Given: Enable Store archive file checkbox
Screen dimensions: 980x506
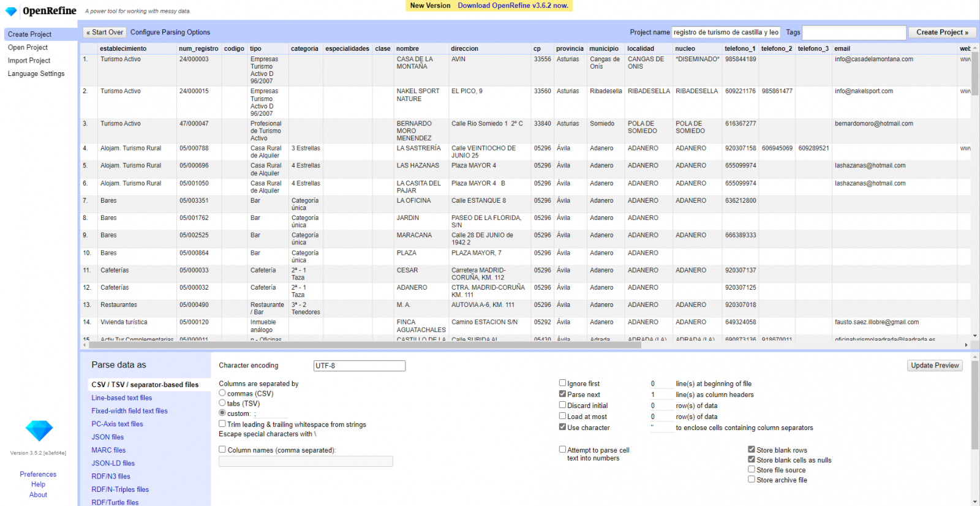Looking at the screenshot, I should [x=752, y=480].
